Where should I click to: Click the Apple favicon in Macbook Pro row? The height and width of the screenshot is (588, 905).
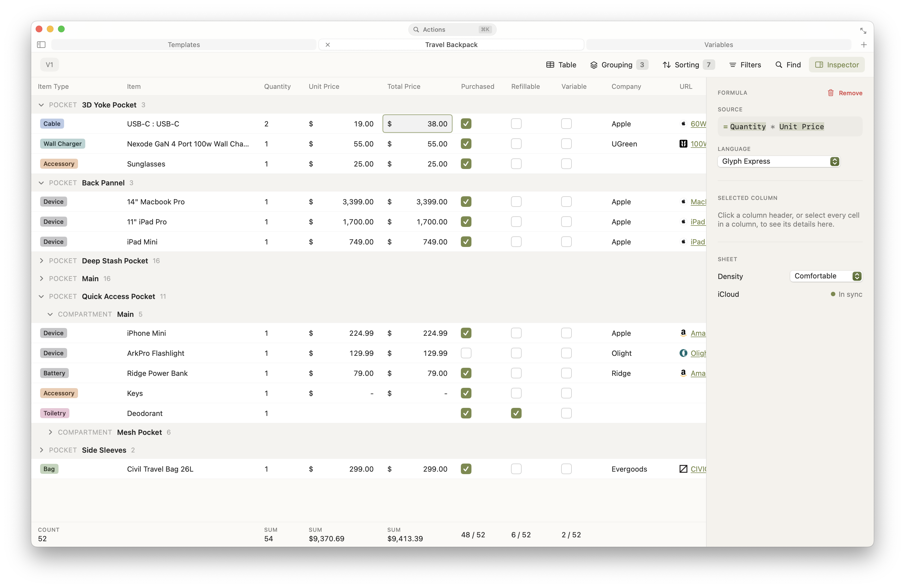pos(683,202)
